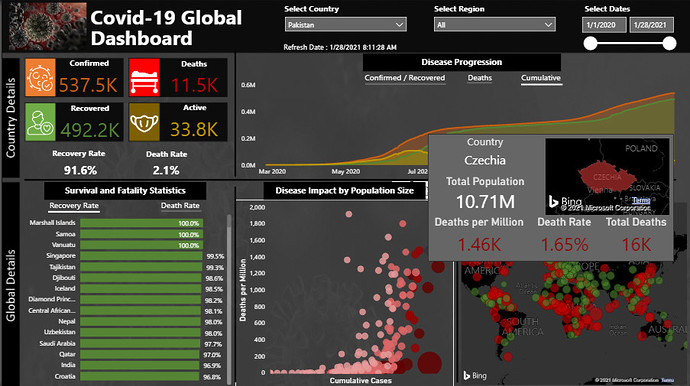Switch to the Deaths progression tab
This screenshot has width=690, height=386.
[480, 78]
